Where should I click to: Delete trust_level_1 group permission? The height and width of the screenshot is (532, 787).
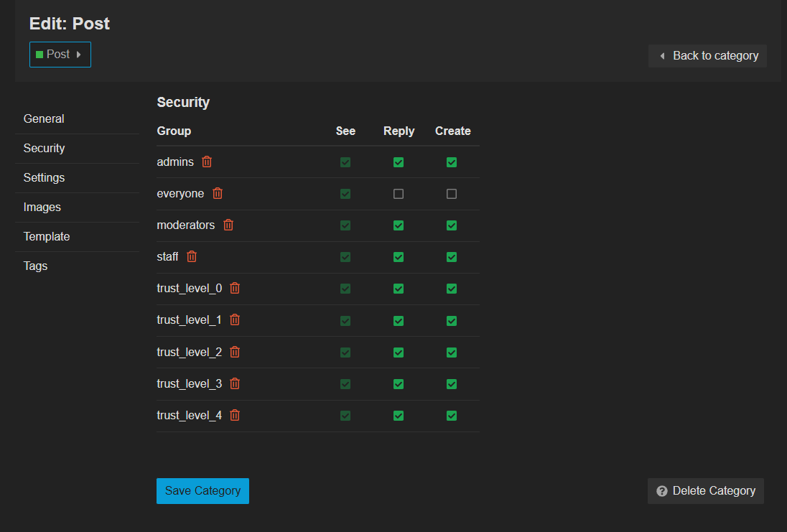pyautogui.click(x=235, y=319)
